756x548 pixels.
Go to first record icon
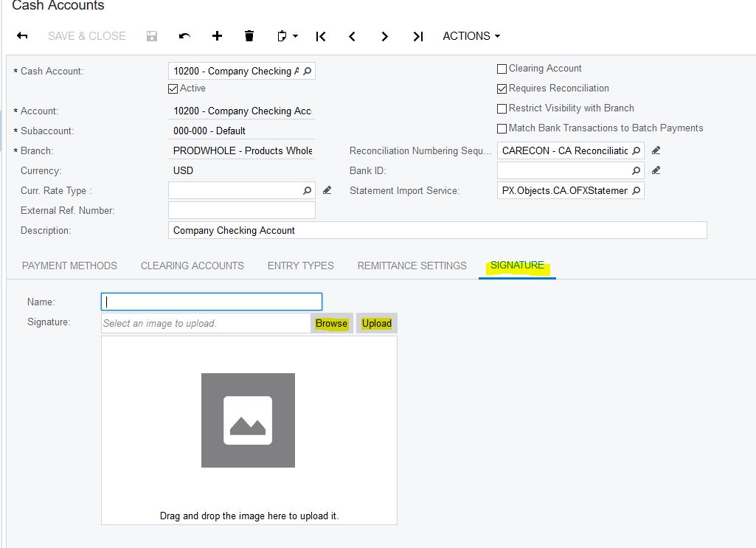[x=320, y=36]
